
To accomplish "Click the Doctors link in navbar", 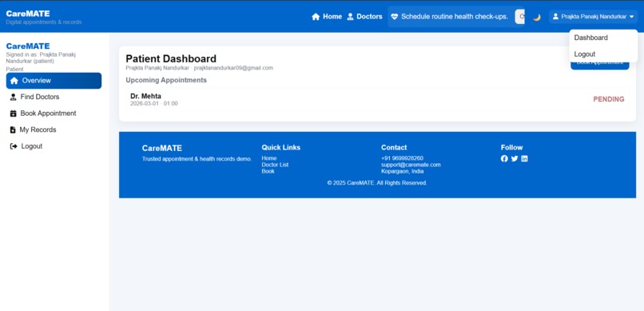I will click(x=364, y=17).
